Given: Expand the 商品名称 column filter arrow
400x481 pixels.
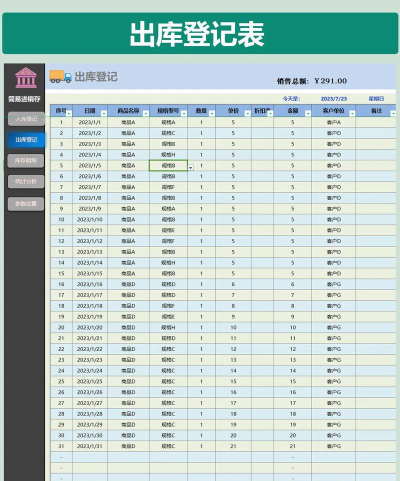Looking at the screenshot, I should (x=146, y=114).
